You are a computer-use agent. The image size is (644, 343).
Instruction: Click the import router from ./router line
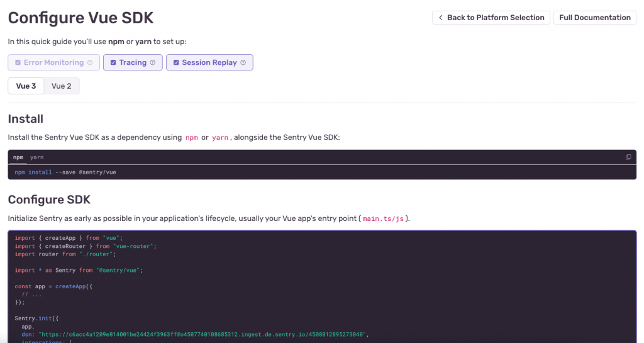(65, 254)
